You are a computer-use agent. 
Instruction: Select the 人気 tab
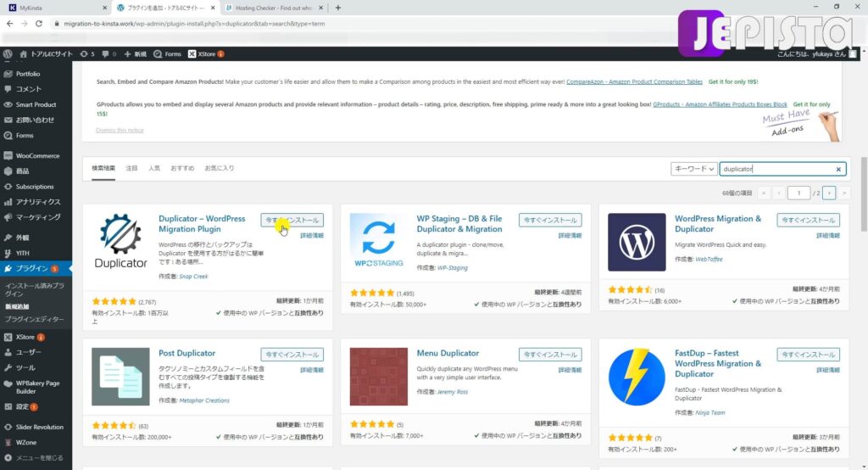click(x=154, y=168)
